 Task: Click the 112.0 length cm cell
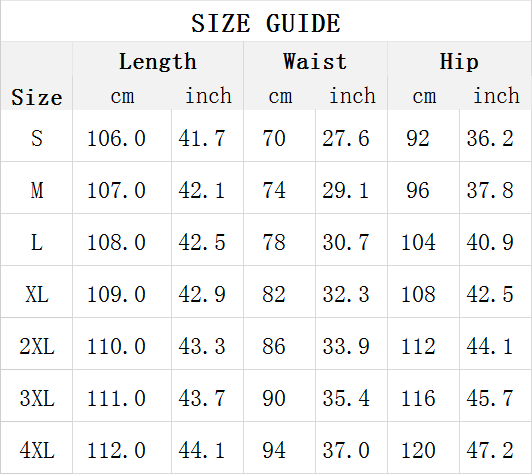(116, 451)
